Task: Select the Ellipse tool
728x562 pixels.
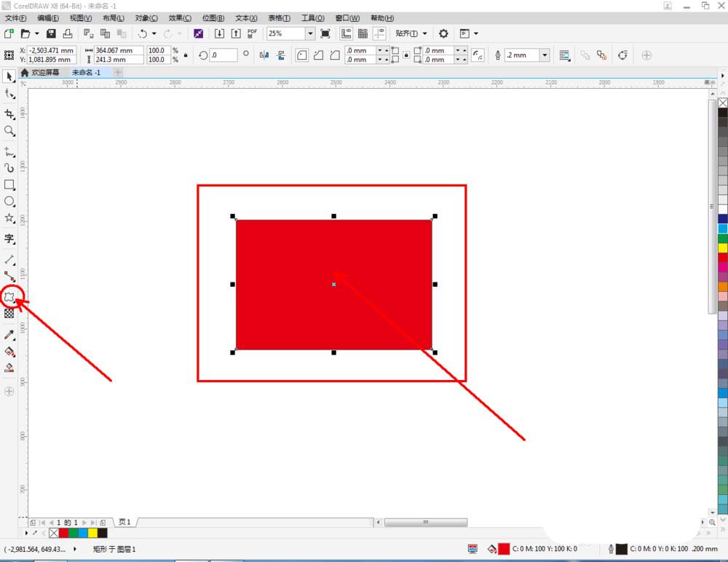Action: point(9,201)
